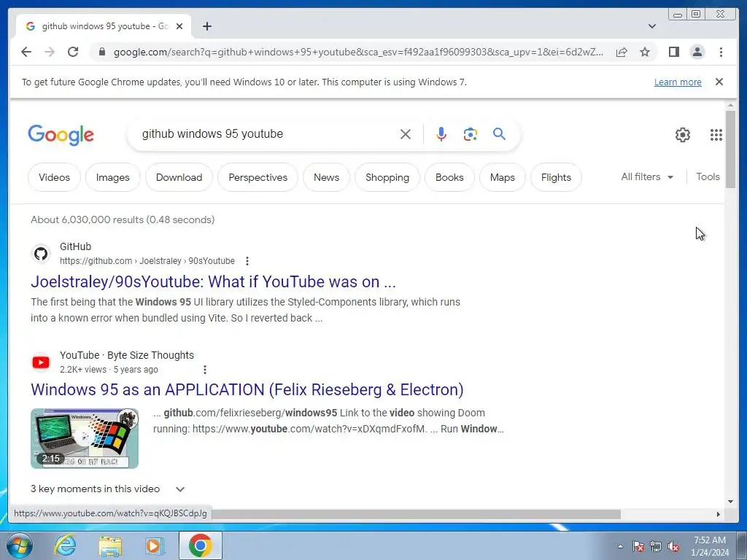The height and width of the screenshot is (560, 747).
Task: Go back to the previous page
Action: [26, 52]
